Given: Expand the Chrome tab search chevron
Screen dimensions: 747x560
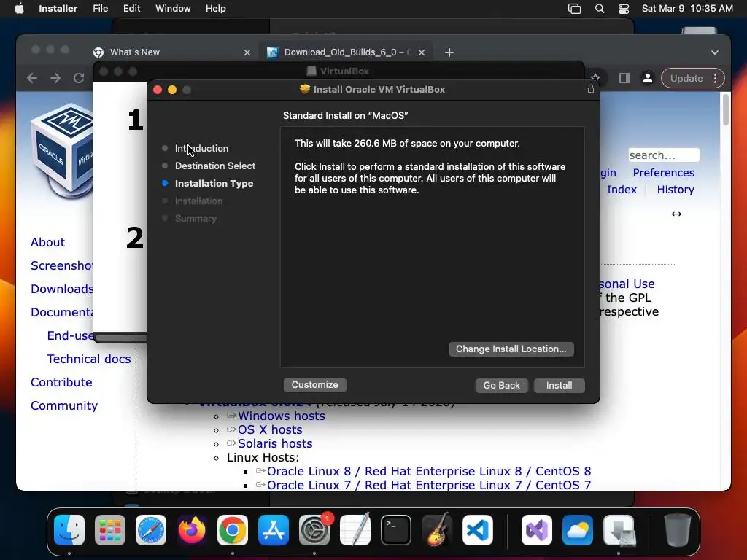Looking at the screenshot, I should (715, 52).
